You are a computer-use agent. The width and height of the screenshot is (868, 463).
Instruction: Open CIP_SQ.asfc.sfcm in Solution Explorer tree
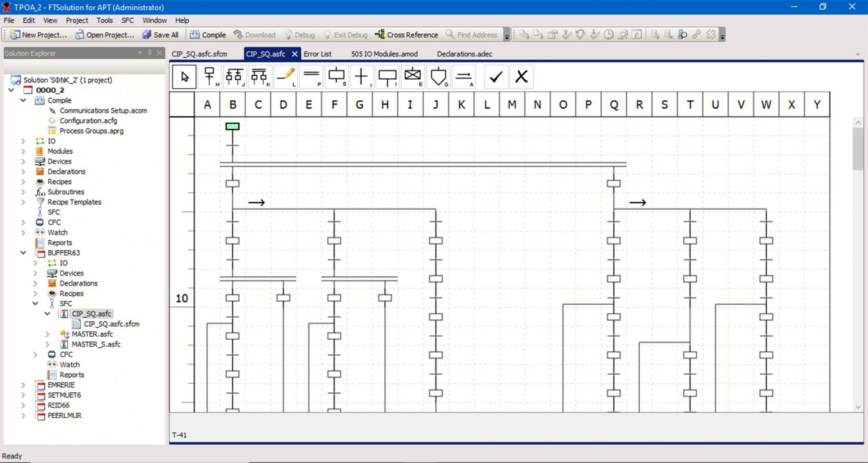tap(111, 324)
